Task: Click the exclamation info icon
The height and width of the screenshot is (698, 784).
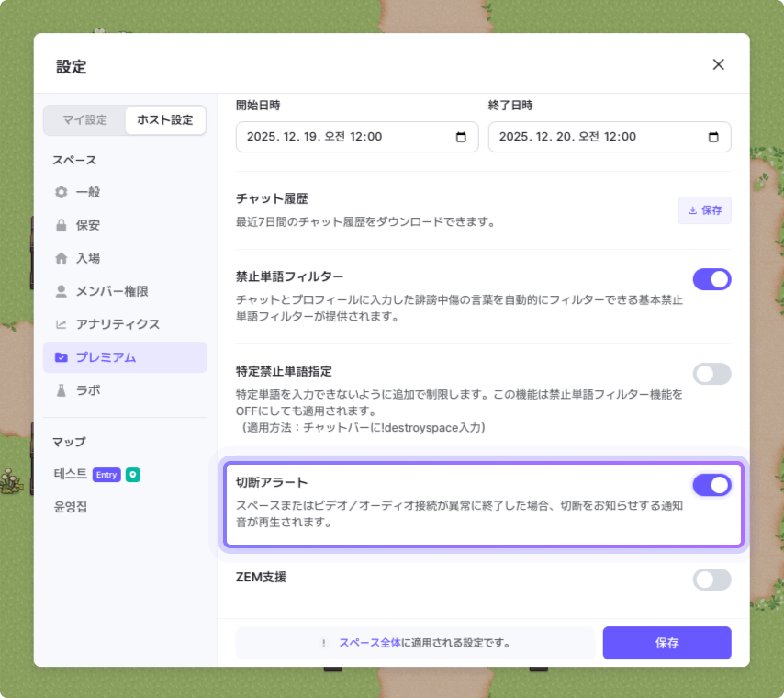Action: tap(324, 643)
